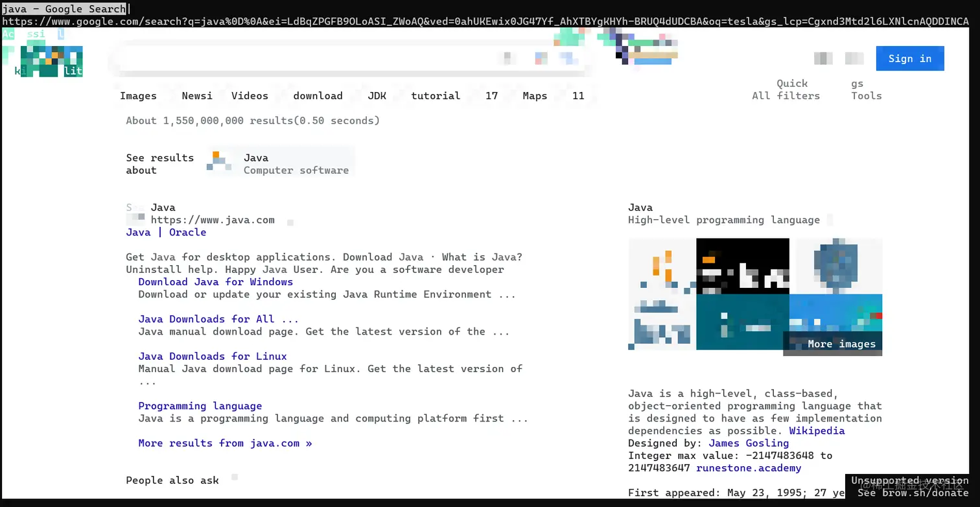Click the https://www.java.com address text
Viewport: 980px width, 507px height.
213,220
